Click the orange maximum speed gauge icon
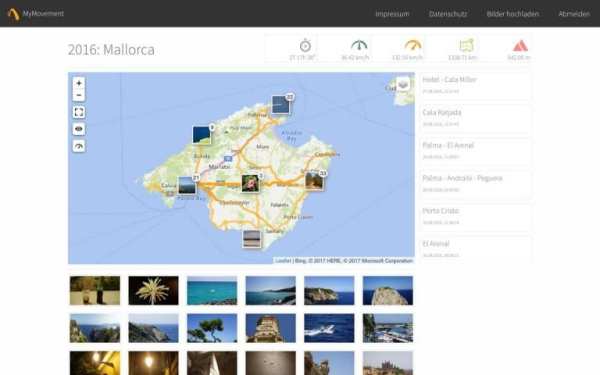The image size is (600, 375). [x=413, y=46]
